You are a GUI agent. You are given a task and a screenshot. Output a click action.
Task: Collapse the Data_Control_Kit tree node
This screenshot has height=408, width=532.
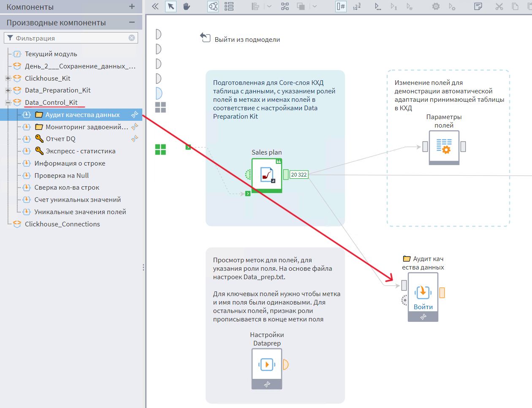[x=8, y=103]
